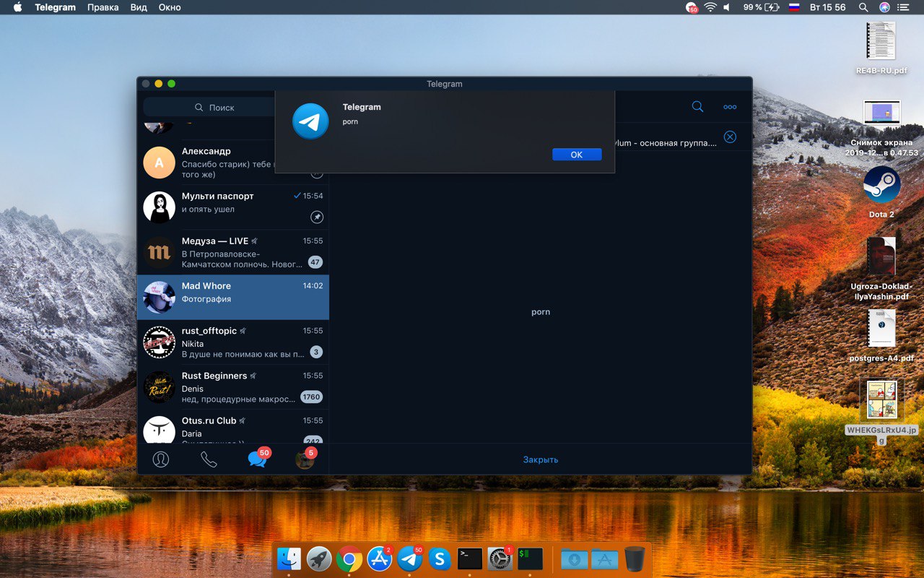Viewport: 924px width, 578px height.
Task: Focus the Поиск search field
Action: point(214,107)
